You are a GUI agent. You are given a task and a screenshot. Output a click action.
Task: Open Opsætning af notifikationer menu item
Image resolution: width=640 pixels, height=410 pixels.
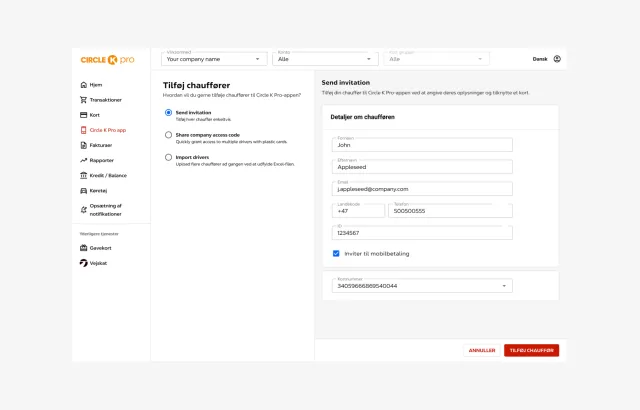tap(106, 210)
